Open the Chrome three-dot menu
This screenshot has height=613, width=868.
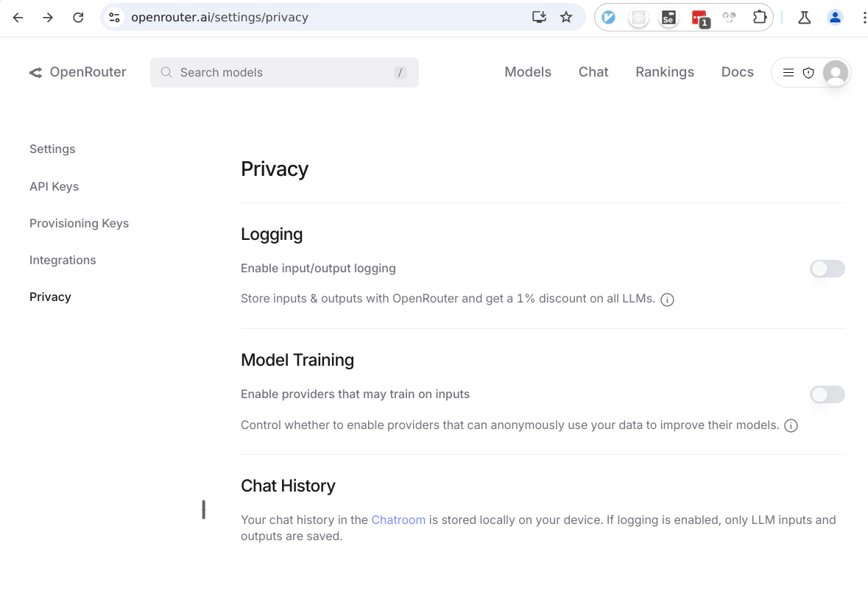click(863, 18)
